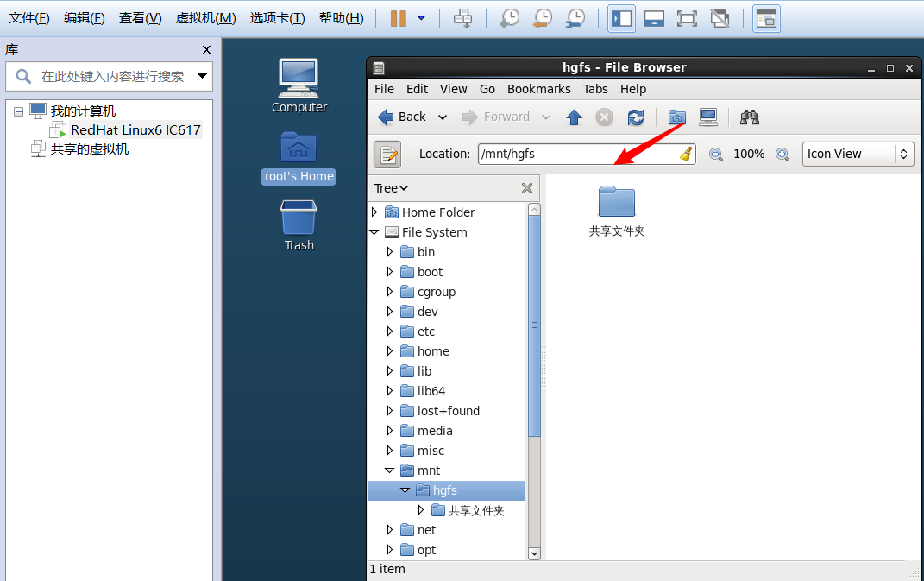Viewport: 924px width, 581px height.
Task: Click the Home folder toolbar icon
Action: [677, 117]
